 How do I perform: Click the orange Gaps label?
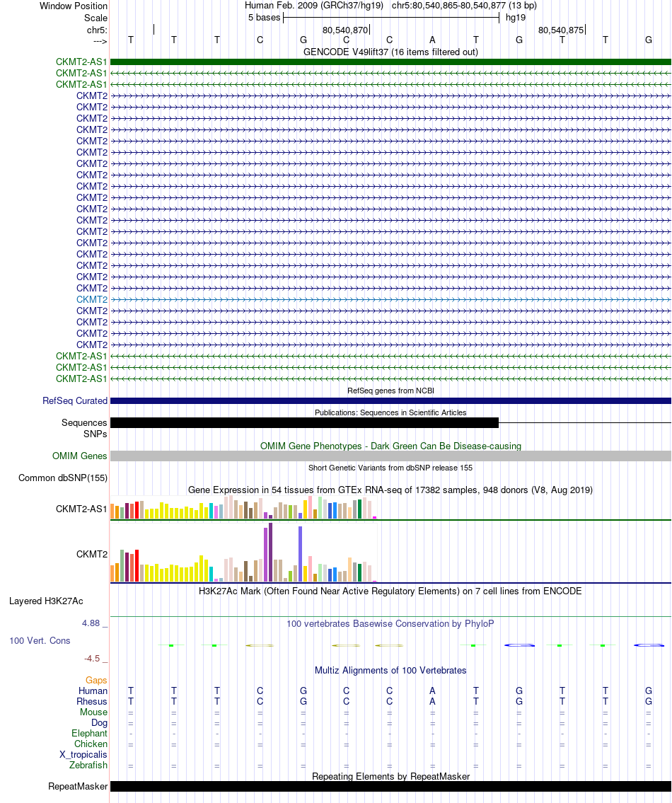[96, 681]
